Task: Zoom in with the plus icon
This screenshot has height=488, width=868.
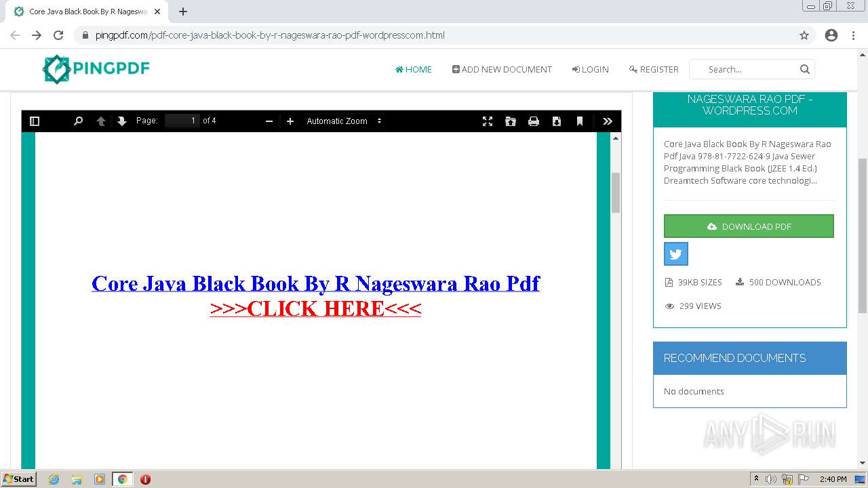Action: pos(290,121)
